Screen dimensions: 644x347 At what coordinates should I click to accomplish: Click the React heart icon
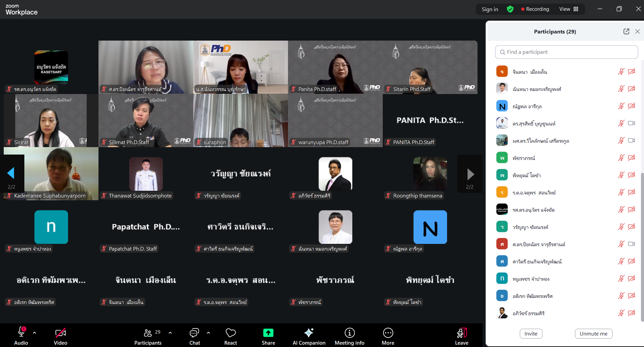(230, 336)
